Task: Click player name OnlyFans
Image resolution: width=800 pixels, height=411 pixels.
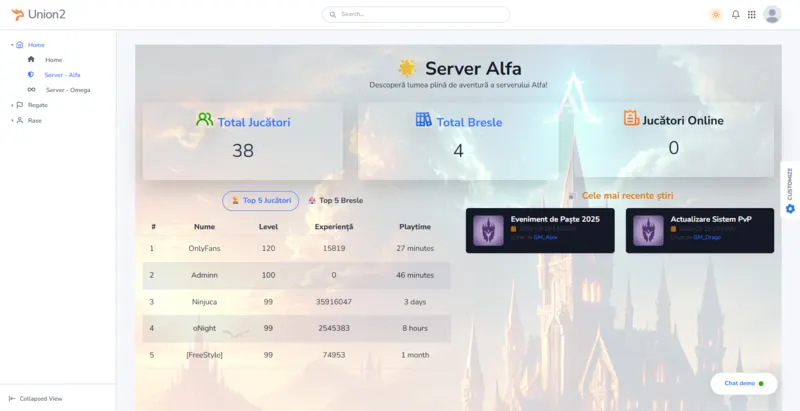Action: point(204,248)
